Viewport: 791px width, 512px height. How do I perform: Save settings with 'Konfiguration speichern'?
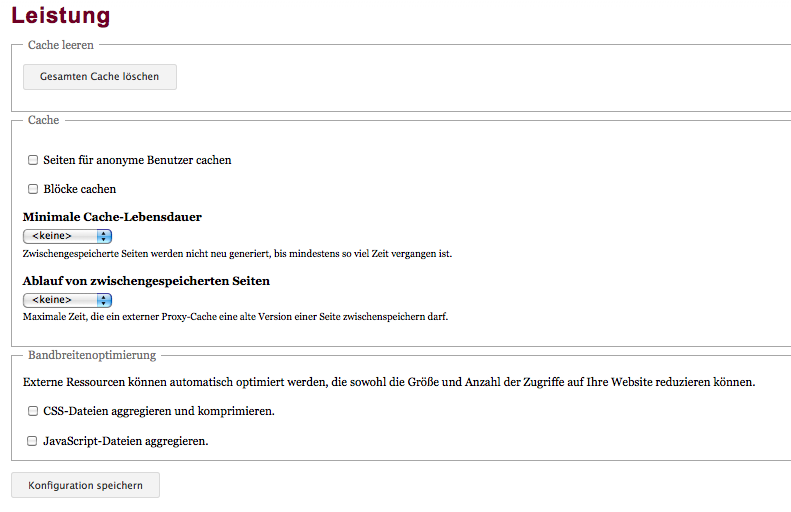coord(85,485)
